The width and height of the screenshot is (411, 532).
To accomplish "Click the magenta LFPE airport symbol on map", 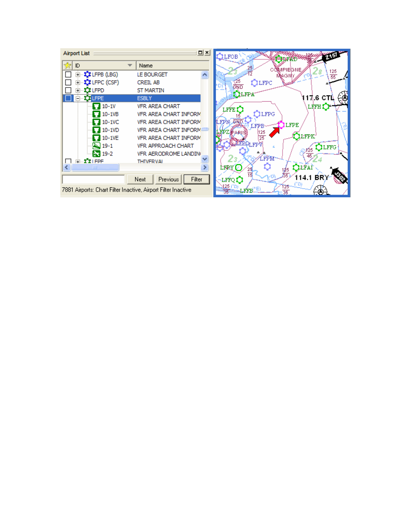I will click(281, 125).
